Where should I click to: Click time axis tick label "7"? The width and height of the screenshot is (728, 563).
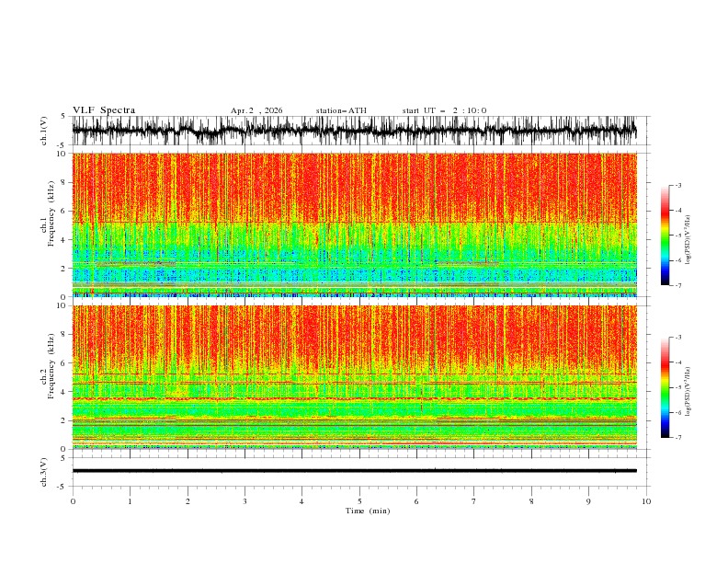coord(474,501)
